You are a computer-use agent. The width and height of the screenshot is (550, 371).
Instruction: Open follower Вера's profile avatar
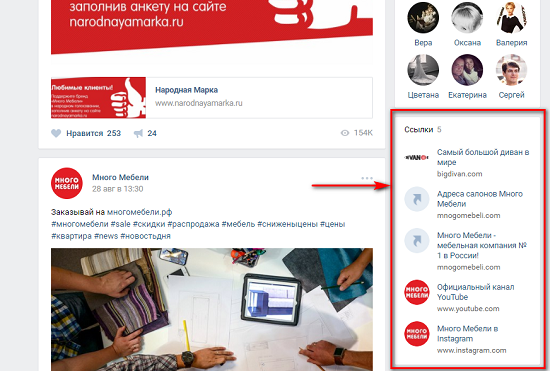tap(423, 18)
